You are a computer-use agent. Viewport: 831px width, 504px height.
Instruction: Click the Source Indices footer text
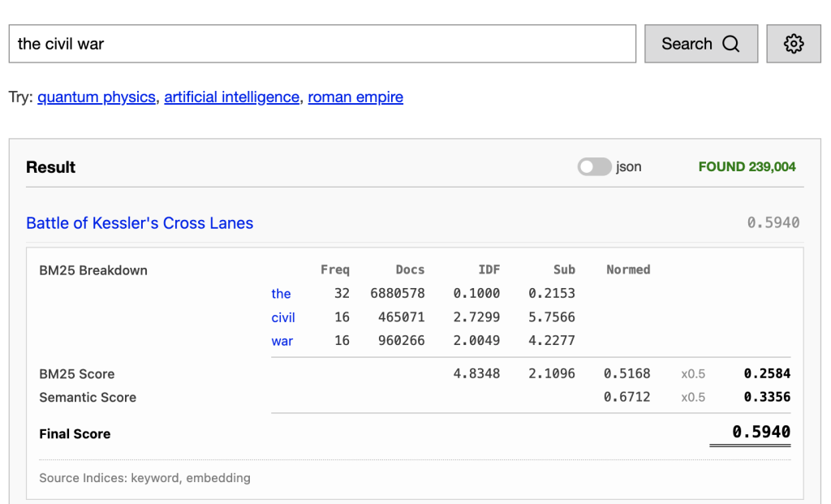pyautogui.click(x=144, y=478)
